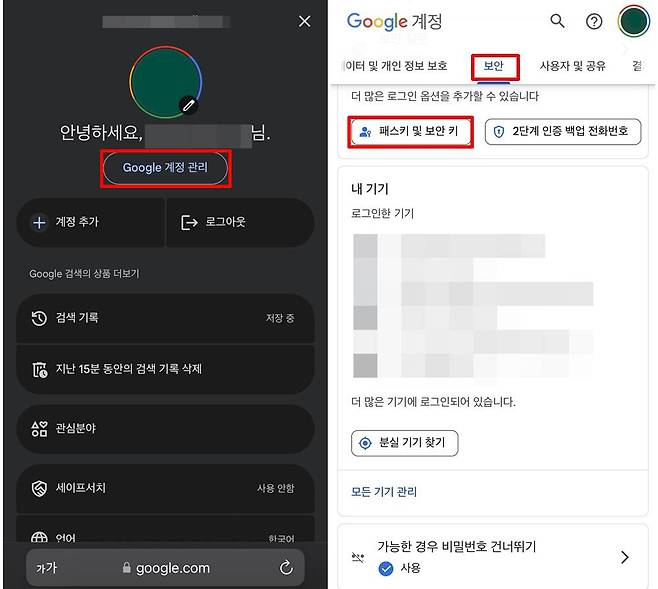Tap 사용 안함 status for 세이프서치
Viewport: 658px width, 589px height.
coord(276,488)
